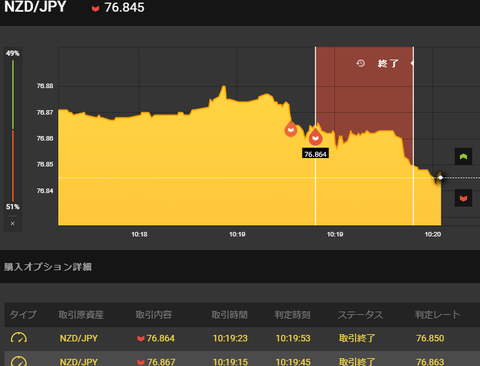
Task: Click the gauge icon of the 76.864 trade row
Action: coord(19,338)
